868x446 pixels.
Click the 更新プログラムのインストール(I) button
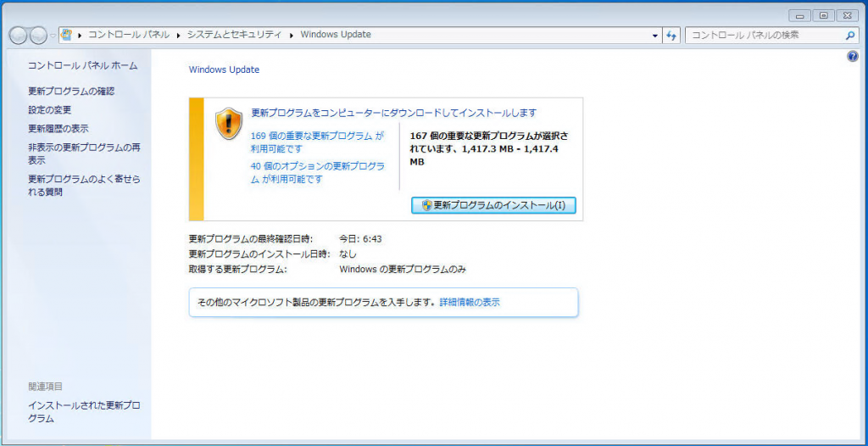494,205
